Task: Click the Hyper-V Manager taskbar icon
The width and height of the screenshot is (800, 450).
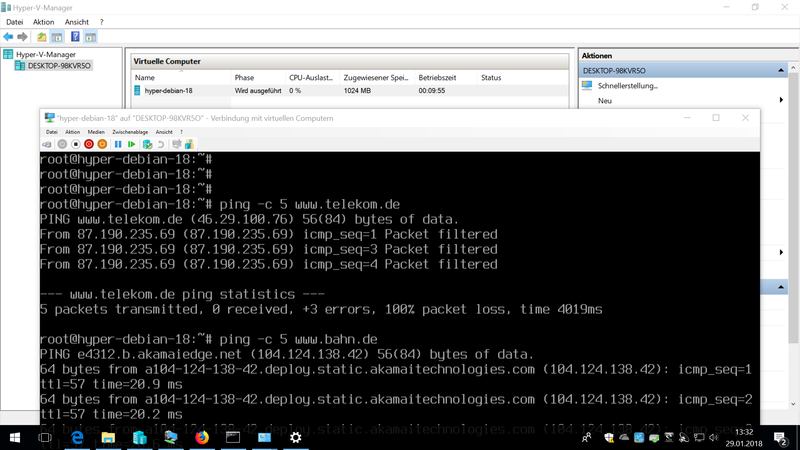Action: pos(139,438)
